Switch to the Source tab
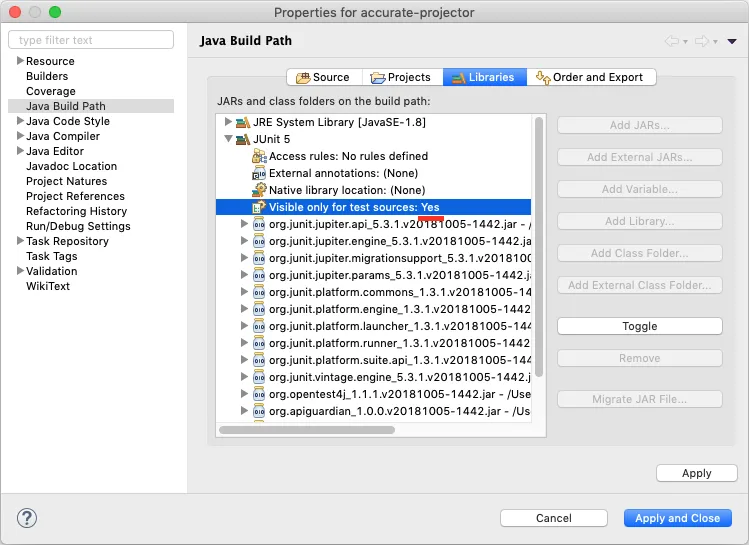 click(x=321, y=77)
